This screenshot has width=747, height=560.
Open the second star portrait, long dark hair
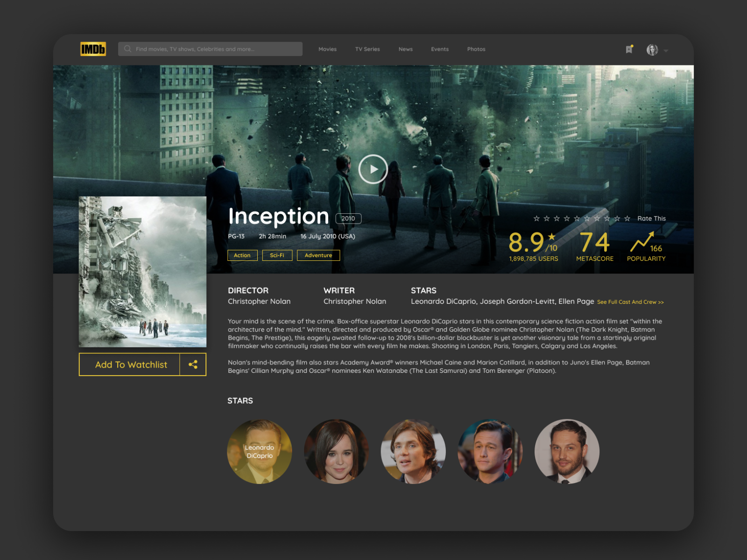click(336, 451)
